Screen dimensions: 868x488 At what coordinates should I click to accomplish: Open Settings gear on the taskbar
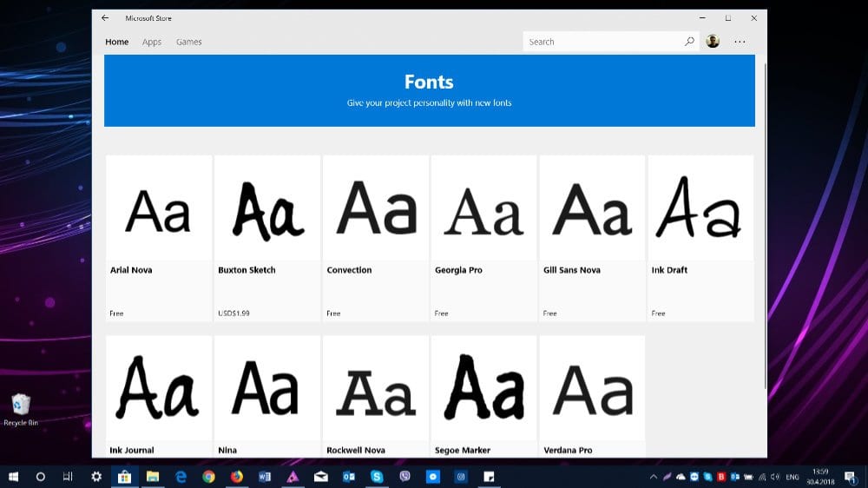point(96,477)
